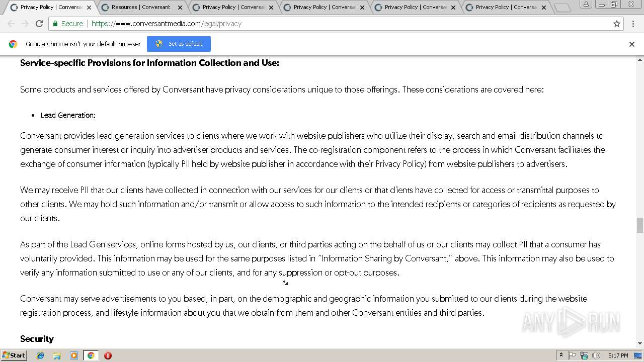Reload the current page
644x362 pixels.
coord(39,24)
